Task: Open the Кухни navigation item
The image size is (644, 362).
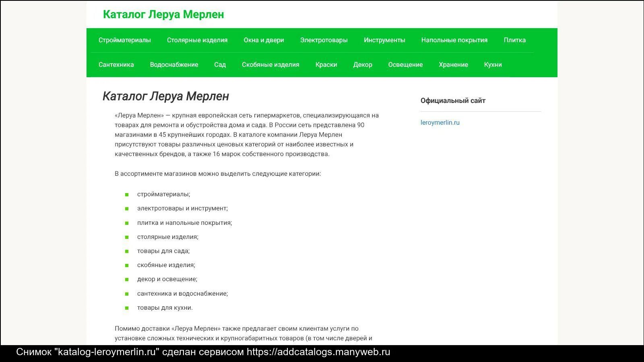Action: [x=493, y=65]
